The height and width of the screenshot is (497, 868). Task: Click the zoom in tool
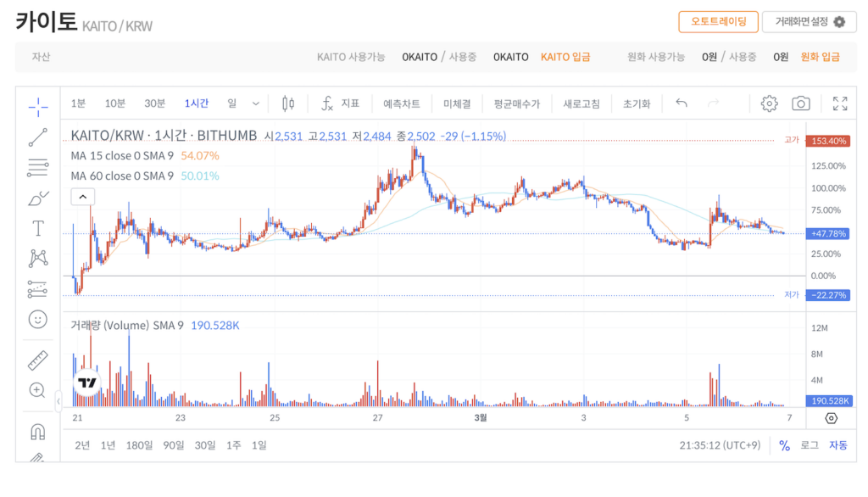coord(37,390)
